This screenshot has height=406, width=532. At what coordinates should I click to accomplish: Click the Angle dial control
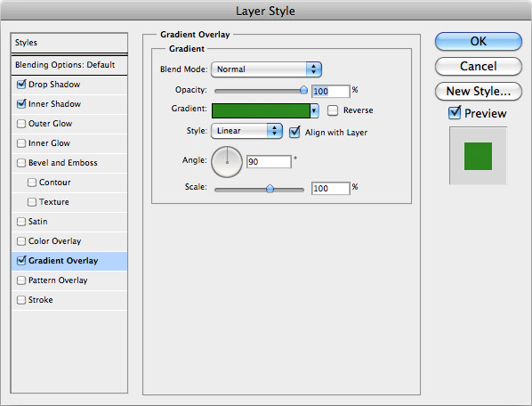pyautogui.click(x=227, y=162)
